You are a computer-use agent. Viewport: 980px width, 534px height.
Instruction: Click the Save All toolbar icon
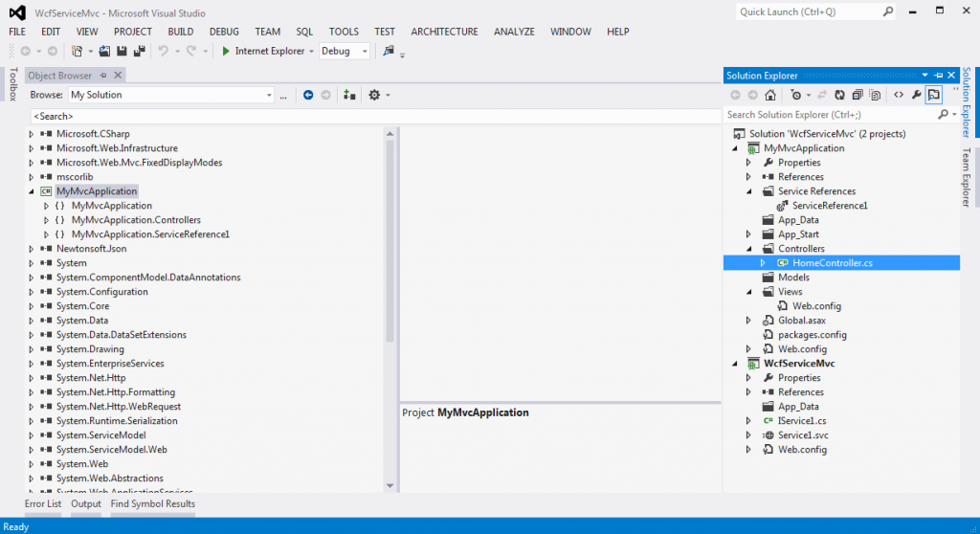click(140, 52)
